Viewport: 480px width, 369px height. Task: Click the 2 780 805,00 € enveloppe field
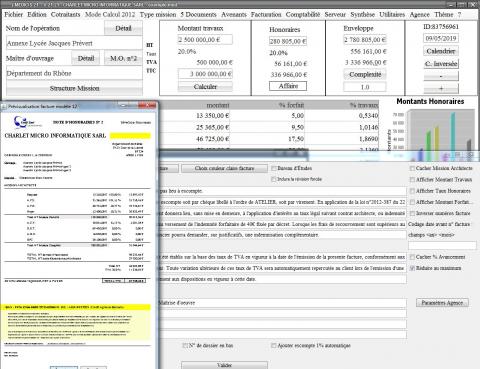click(x=365, y=40)
